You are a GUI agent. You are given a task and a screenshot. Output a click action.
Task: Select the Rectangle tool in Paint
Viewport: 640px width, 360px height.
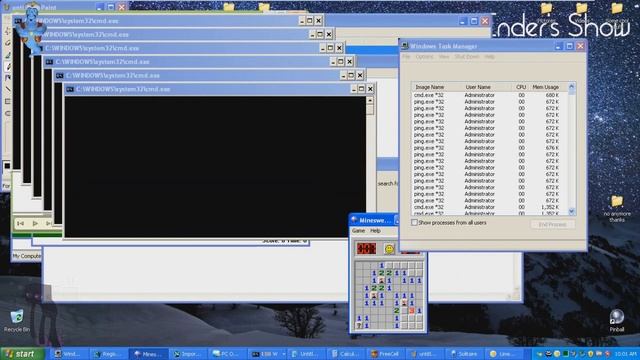8,101
